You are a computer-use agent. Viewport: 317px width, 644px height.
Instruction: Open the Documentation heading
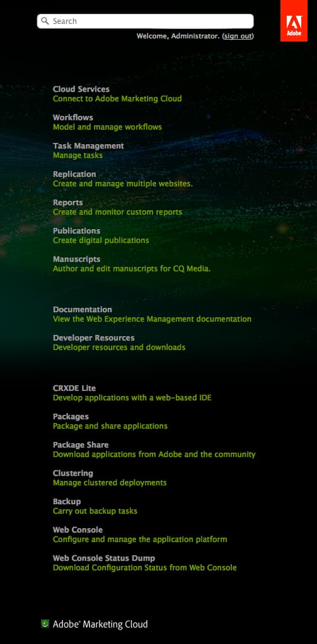click(x=82, y=309)
